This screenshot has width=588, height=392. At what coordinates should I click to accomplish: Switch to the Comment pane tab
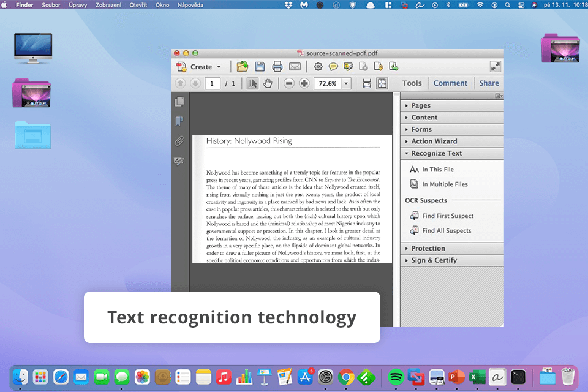pos(450,83)
